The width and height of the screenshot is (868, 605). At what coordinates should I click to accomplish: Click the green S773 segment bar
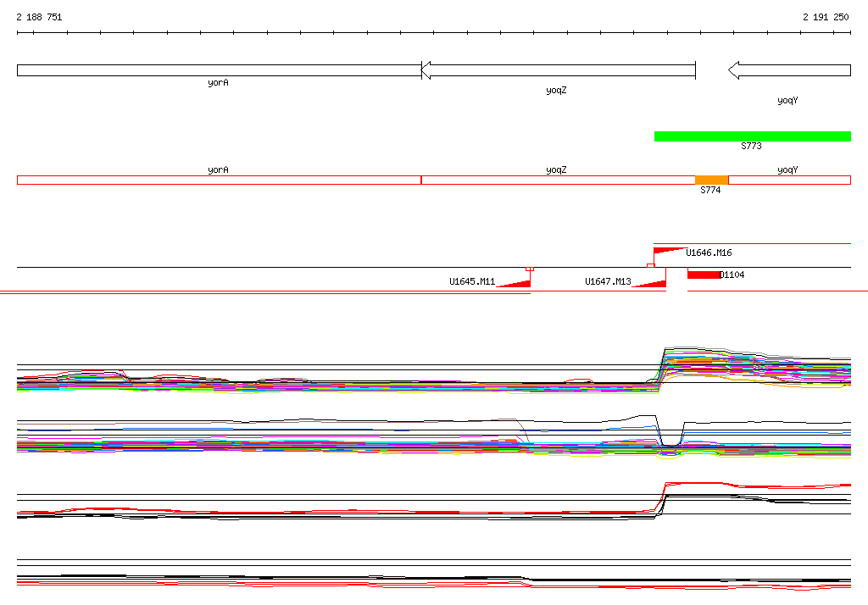[752, 136]
